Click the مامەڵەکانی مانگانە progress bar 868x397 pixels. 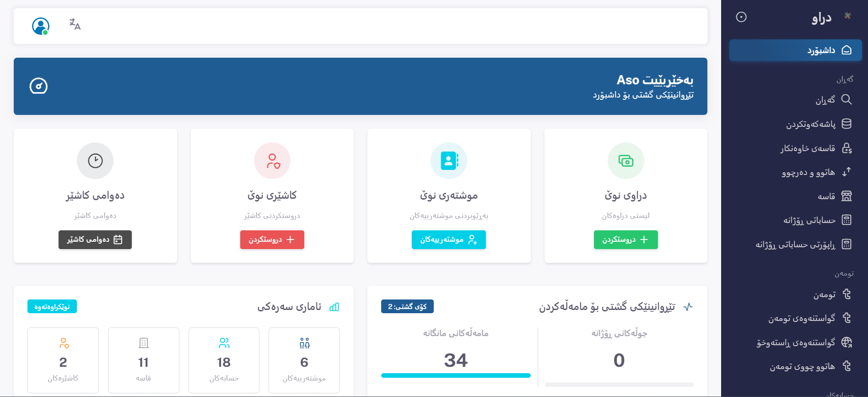click(x=456, y=375)
